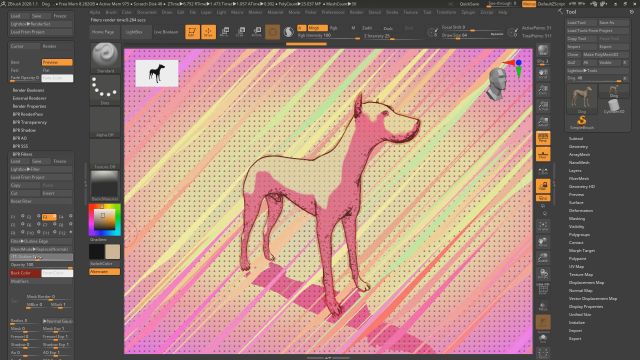Click Make PolyMesh3D button
This screenshot has height=360, width=640.
click(606, 55)
